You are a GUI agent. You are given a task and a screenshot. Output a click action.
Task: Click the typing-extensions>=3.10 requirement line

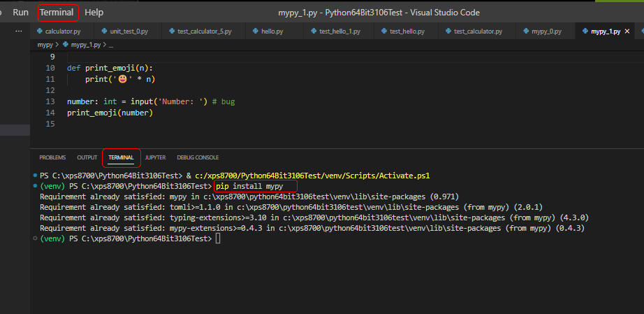tap(314, 217)
